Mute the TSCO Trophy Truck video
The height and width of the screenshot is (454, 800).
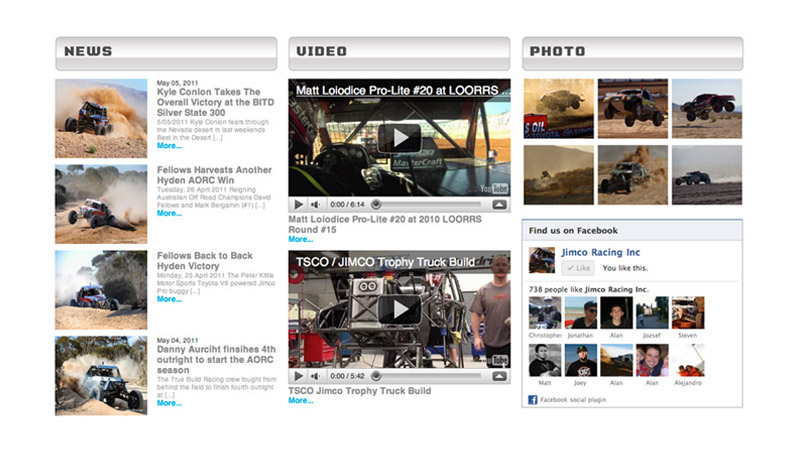[315, 376]
